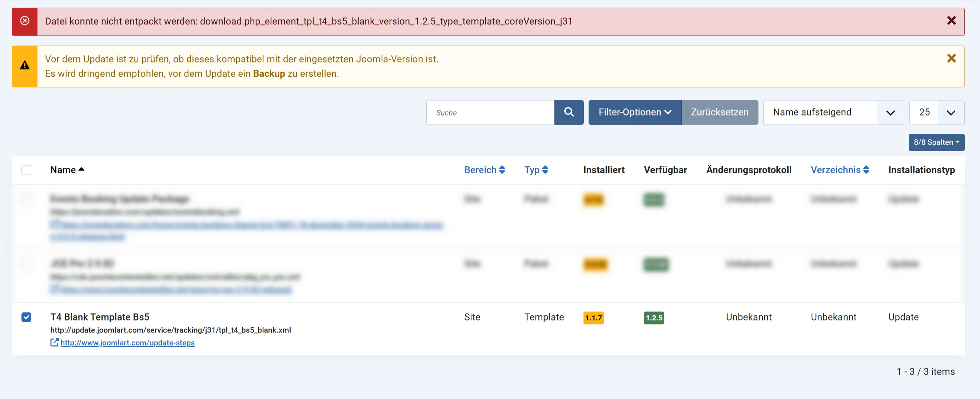This screenshot has height=399, width=980.
Task: Check the first blurred row checkbox
Action: [26, 199]
